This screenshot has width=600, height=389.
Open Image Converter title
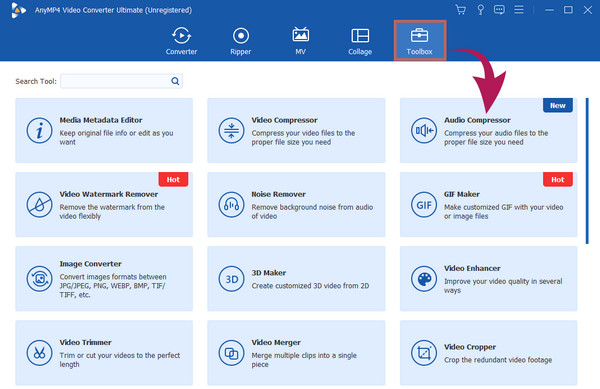(x=90, y=264)
